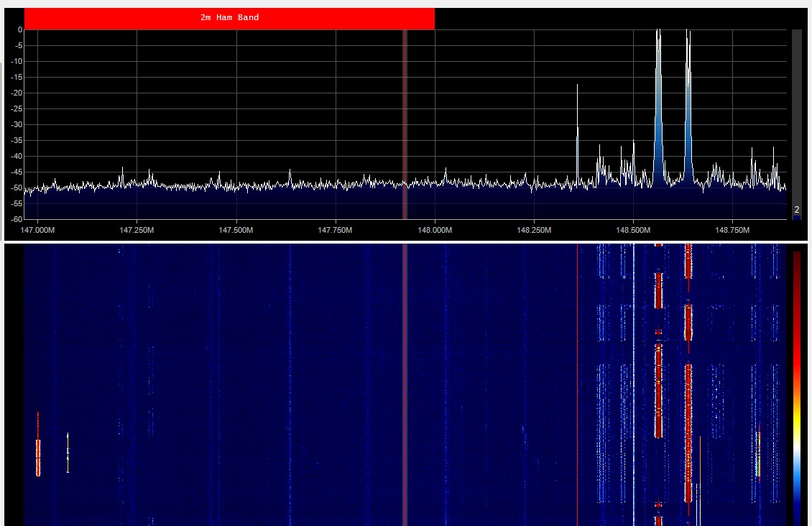
Task: Click the thin red line in waterfall near 148.36 MHz
Action: (577, 381)
